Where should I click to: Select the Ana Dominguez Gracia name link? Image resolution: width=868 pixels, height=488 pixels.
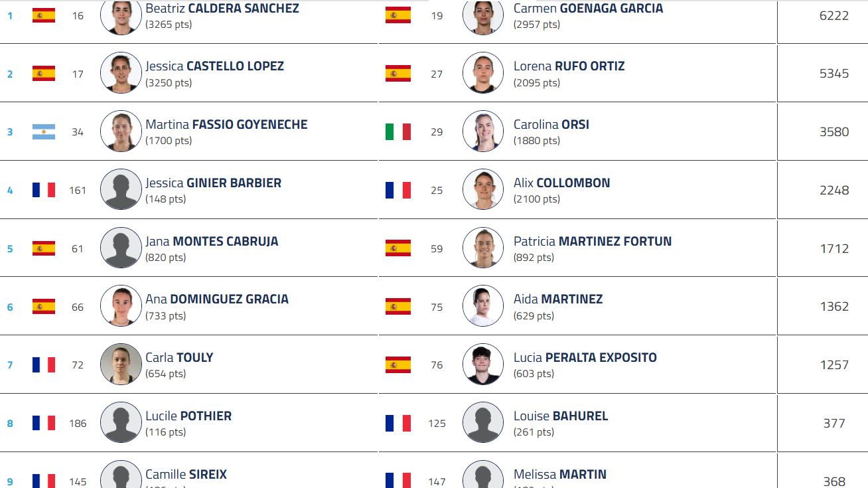click(217, 299)
